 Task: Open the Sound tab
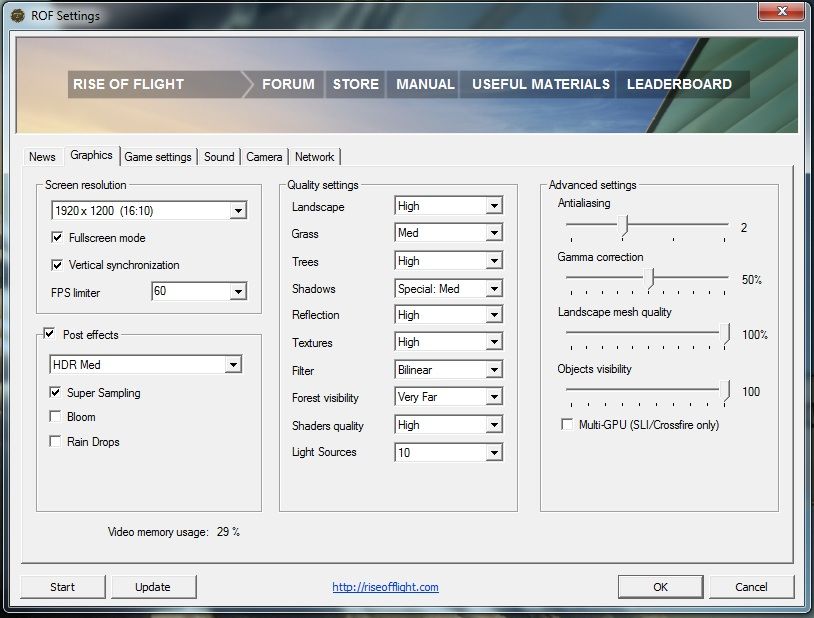(x=219, y=156)
